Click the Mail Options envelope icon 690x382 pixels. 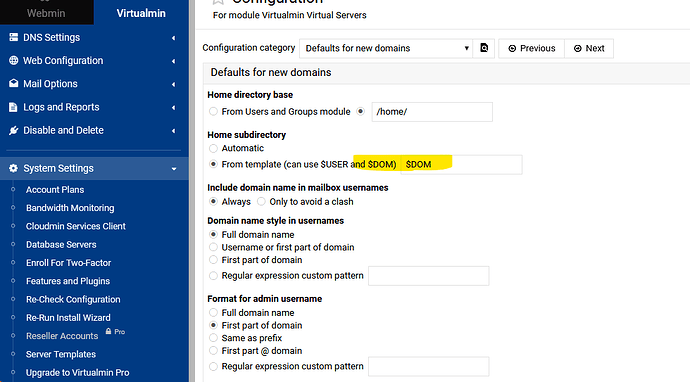[x=14, y=83]
